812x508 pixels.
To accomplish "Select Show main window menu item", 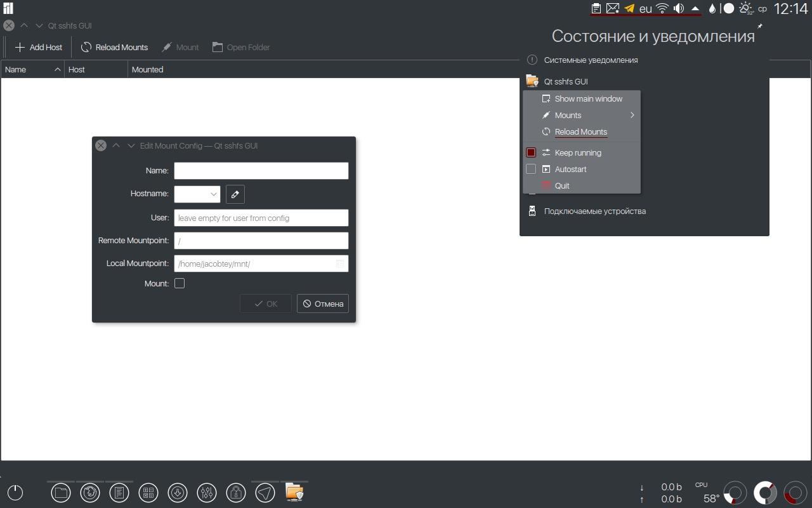I will click(582, 98).
